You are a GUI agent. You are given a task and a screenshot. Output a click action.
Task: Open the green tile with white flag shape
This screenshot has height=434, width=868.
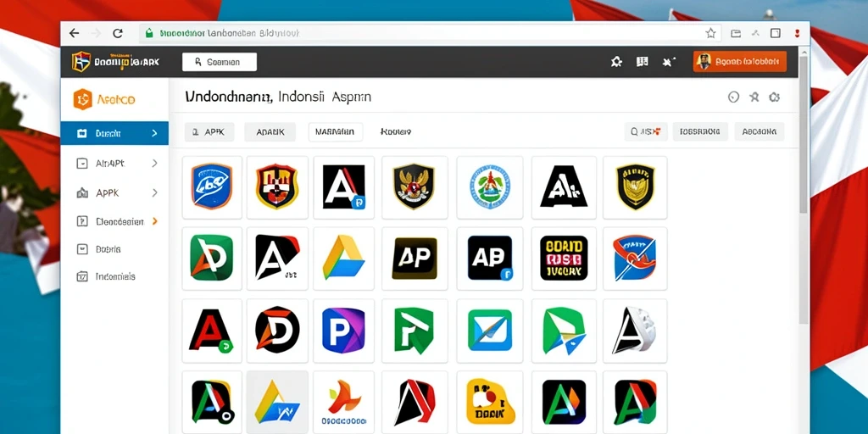coord(415,331)
